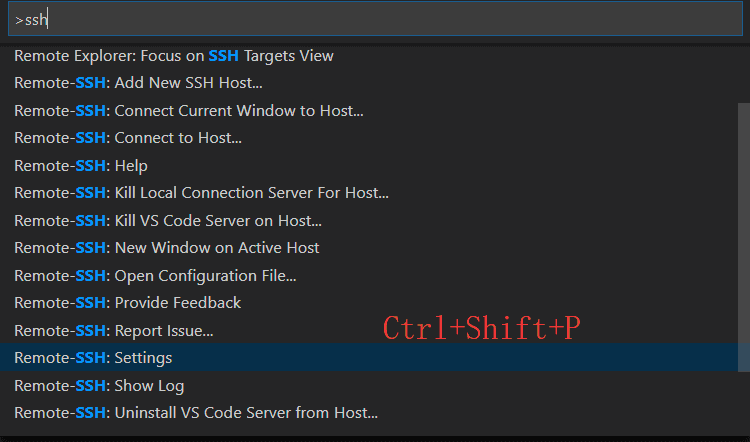Select Remote-SSH: Report Issue...
The width and height of the screenshot is (750, 442).
pos(369,331)
